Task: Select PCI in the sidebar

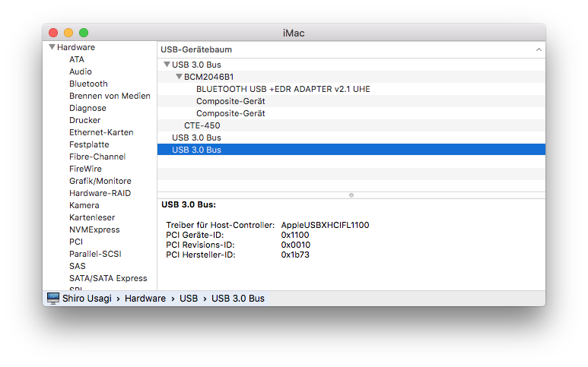Action: 76,242
